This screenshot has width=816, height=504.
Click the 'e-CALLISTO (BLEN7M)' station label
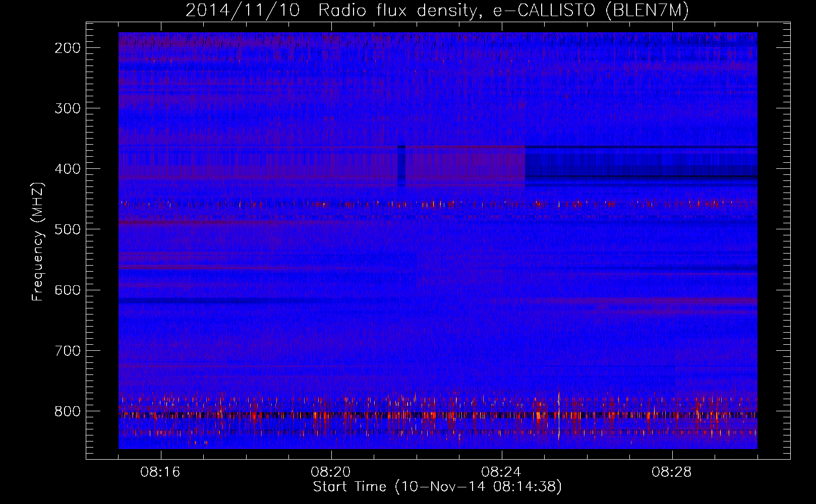tap(591, 11)
